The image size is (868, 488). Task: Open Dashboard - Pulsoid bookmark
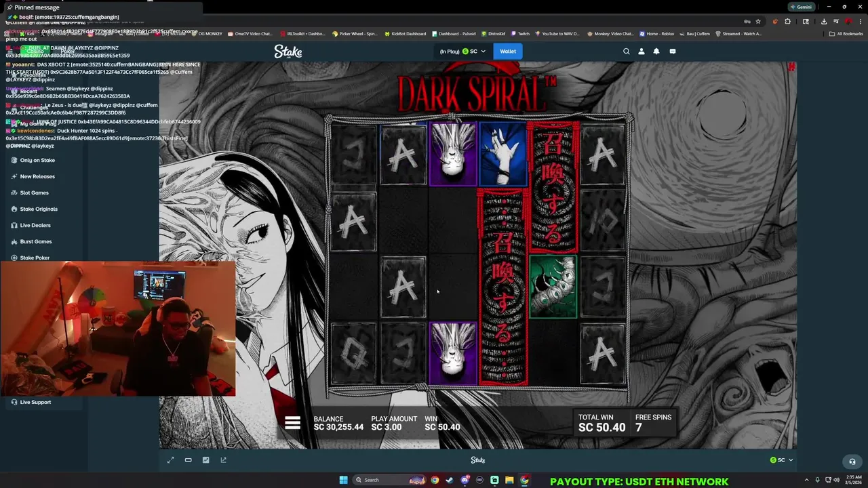coord(454,33)
